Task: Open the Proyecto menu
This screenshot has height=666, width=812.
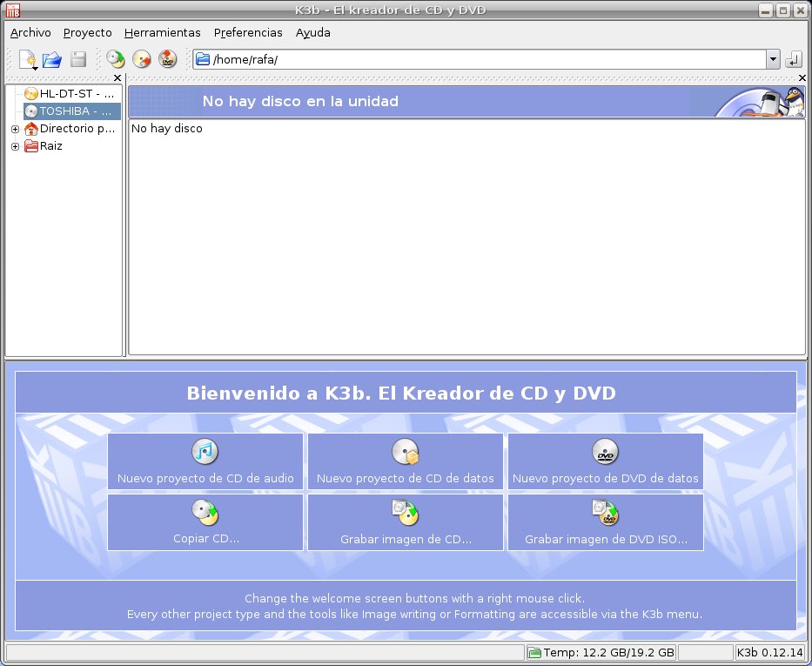Action: click(x=88, y=32)
